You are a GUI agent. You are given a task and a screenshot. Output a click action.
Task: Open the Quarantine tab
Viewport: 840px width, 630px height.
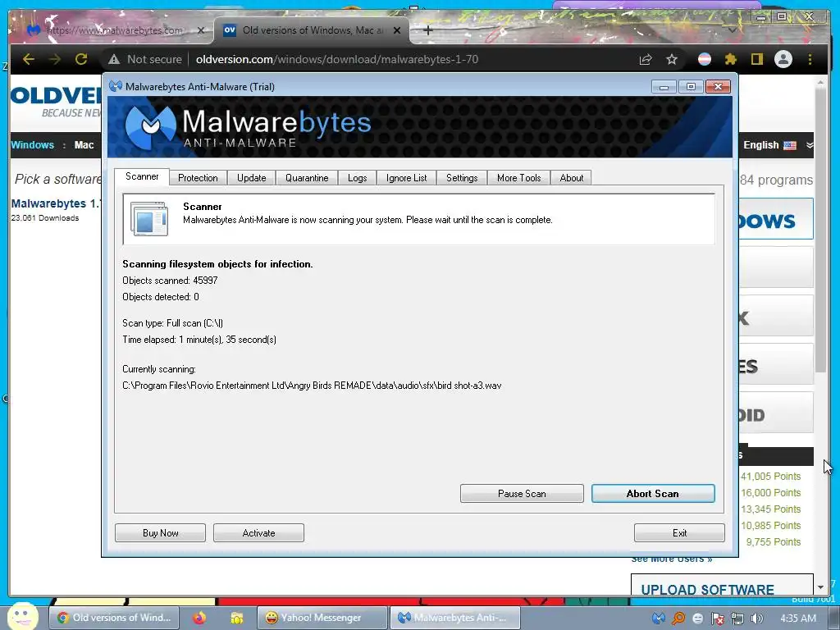307,178
